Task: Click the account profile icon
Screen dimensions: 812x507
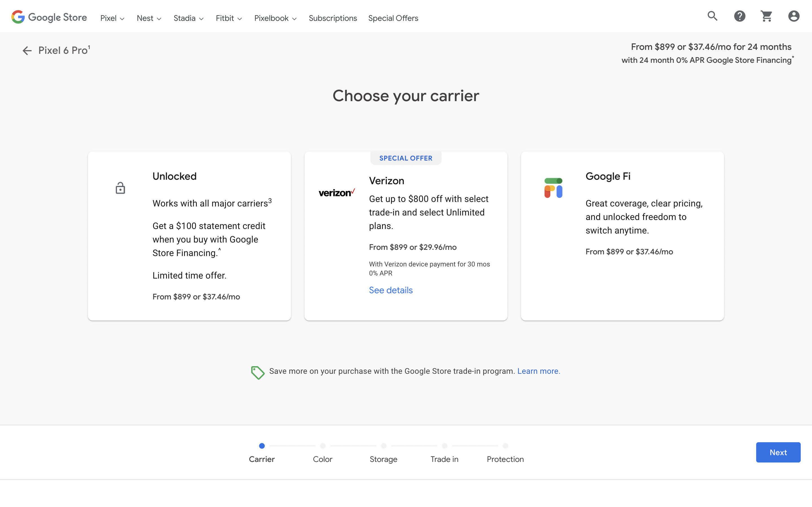Action: tap(794, 16)
